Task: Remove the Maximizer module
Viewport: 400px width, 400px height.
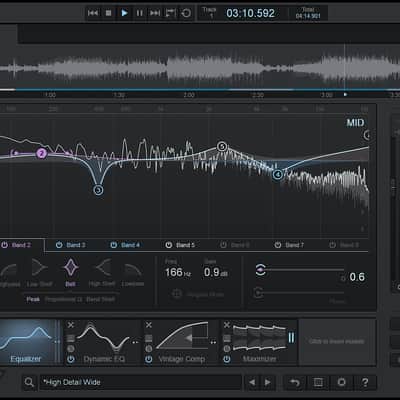Action: tap(227, 325)
